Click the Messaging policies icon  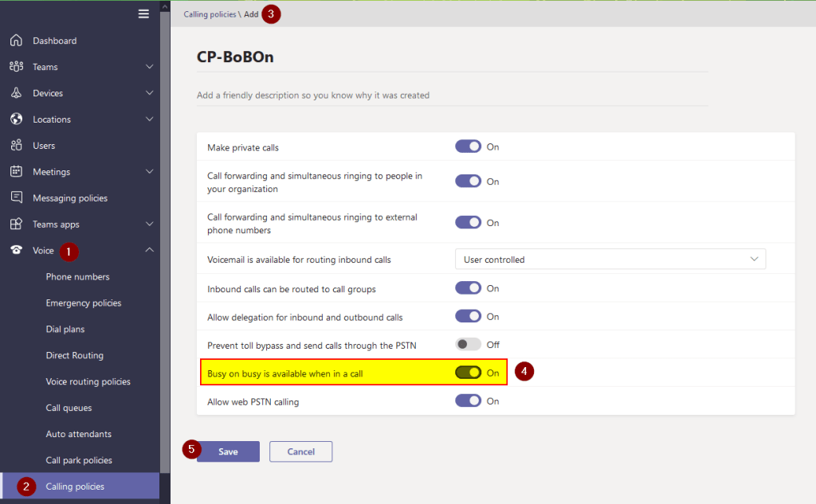click(x=16, y=198)
